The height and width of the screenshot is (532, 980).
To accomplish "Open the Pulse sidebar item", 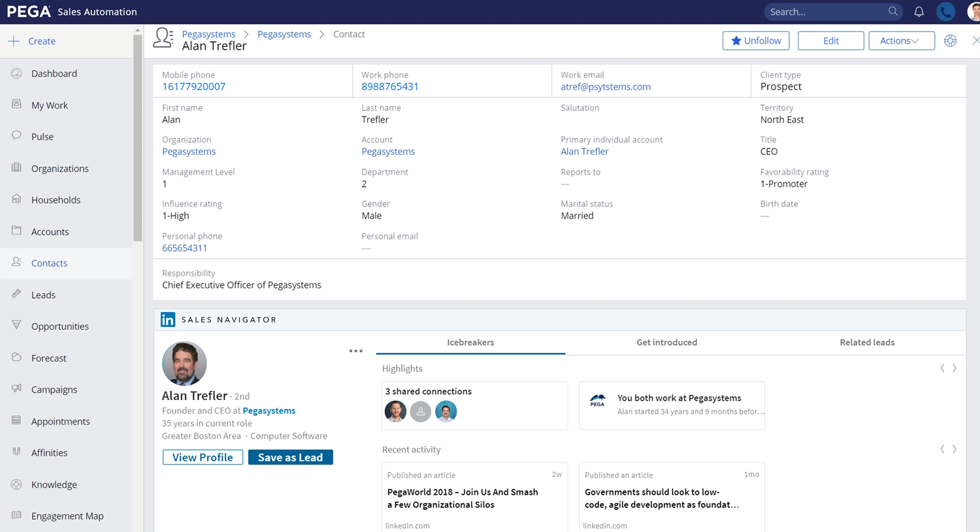I will [x=42, y=137].
